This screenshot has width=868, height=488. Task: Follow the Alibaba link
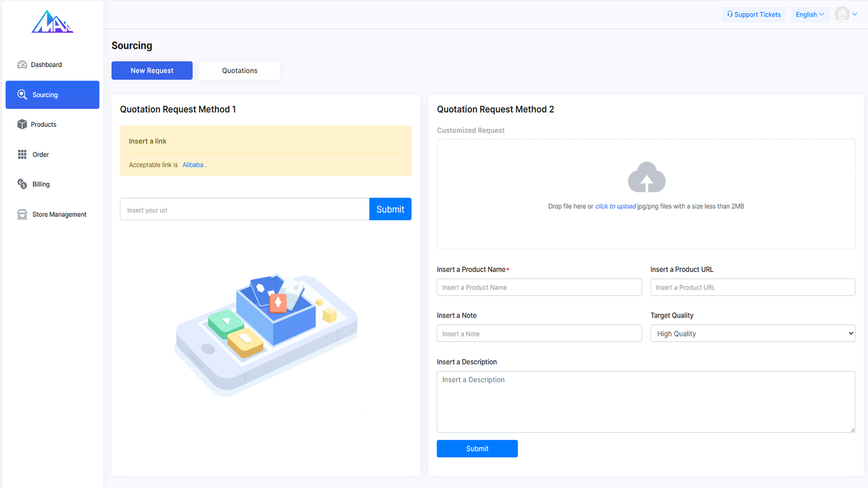[x=193, y=165]
